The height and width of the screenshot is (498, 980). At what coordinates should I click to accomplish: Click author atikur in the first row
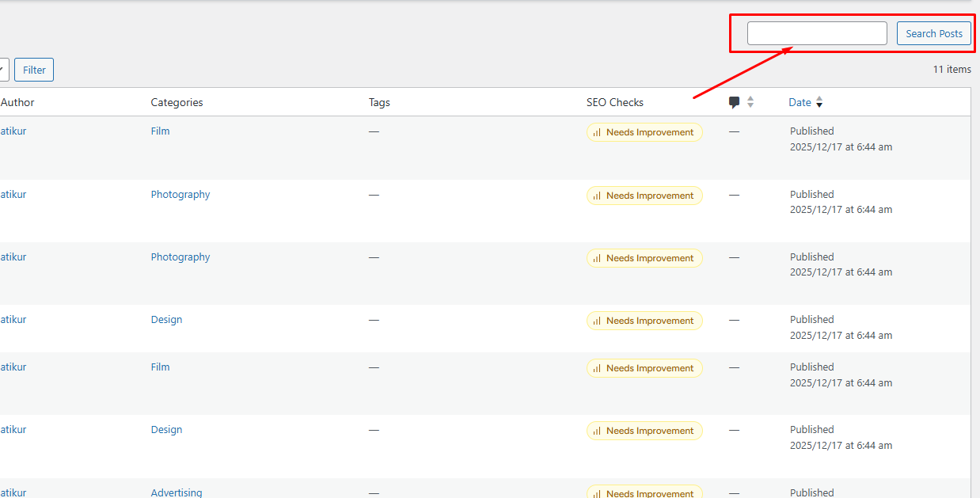click(13, 131)
